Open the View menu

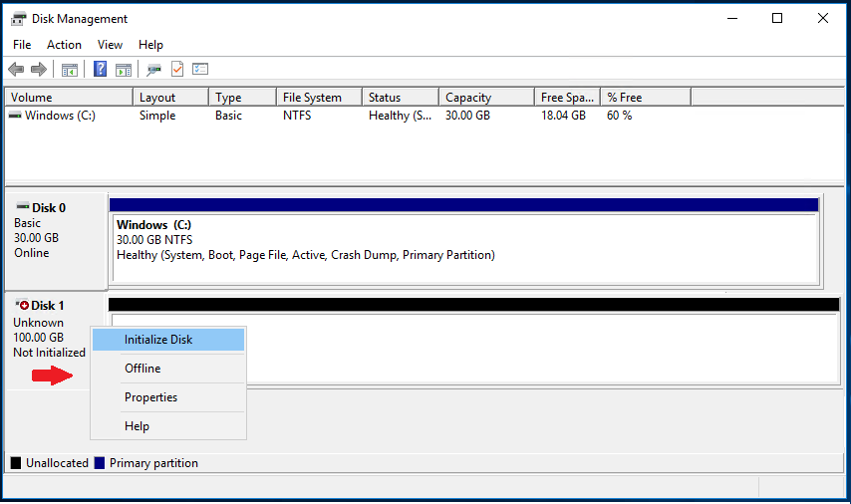pos(110,45)
